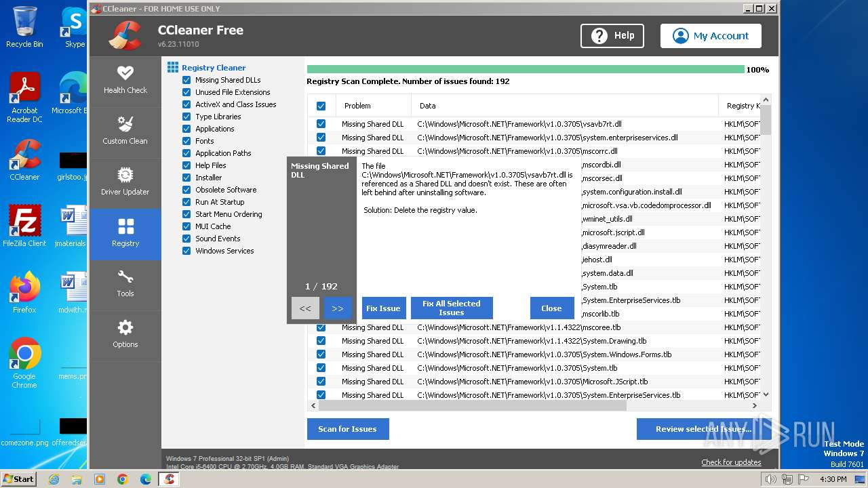This screenshot has height=488, width=868.
Task: Toggle MUI Cache checkbox
Action: click(x=186, y=226)
